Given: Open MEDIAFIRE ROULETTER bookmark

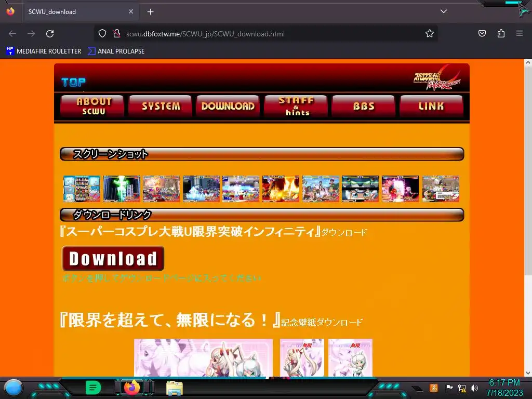Looking at the screenshot, I should point(44,51).
